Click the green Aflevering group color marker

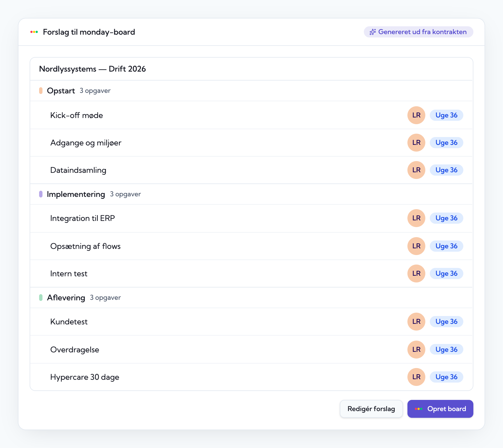pyautogui.click(x=41, y=298)
